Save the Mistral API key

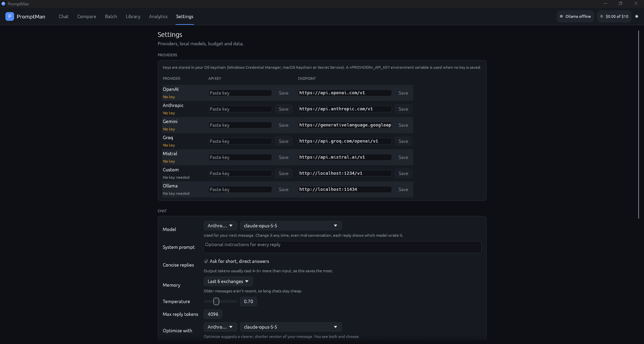tap(284, 157)
